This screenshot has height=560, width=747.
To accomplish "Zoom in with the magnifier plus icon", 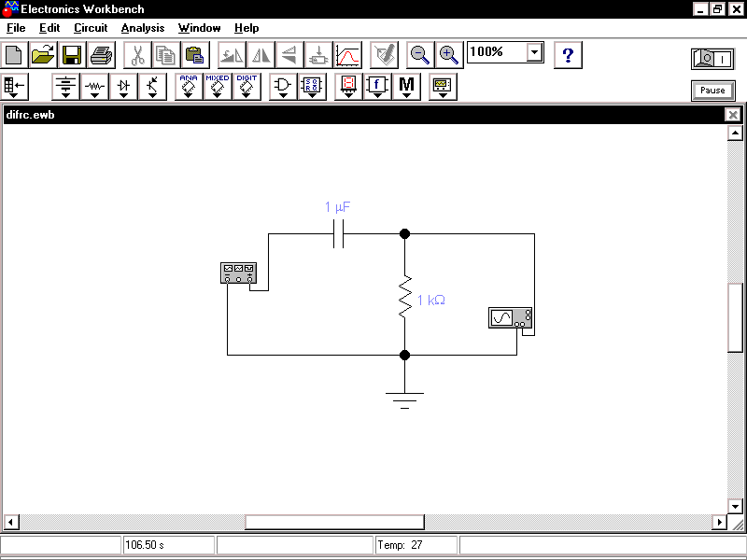I will point(449,55).
